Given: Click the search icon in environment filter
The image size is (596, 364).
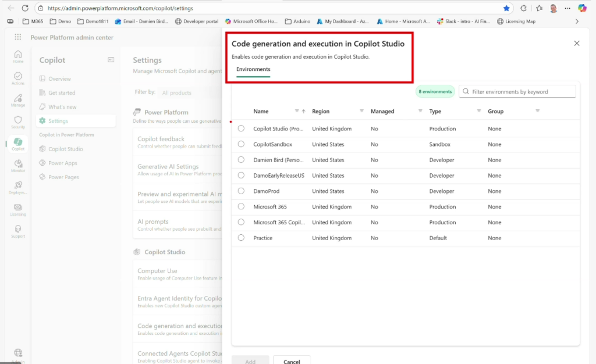Looking at the screenshot, I should point(466,91).
